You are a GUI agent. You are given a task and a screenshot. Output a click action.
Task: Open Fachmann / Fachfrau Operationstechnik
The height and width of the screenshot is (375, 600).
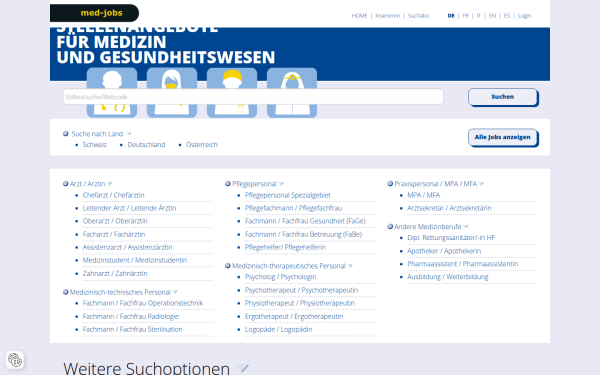(x=143, y=303)
